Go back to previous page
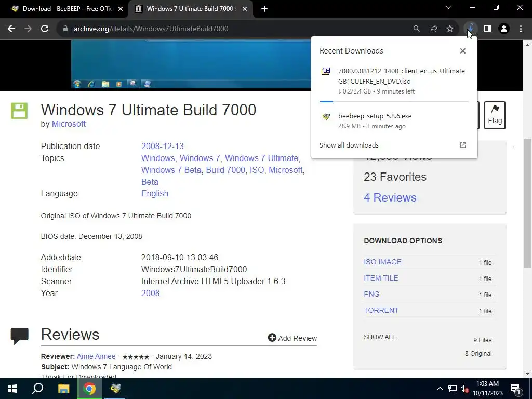The height and width of the screenshot is (399, 532). tap(11, 29)
